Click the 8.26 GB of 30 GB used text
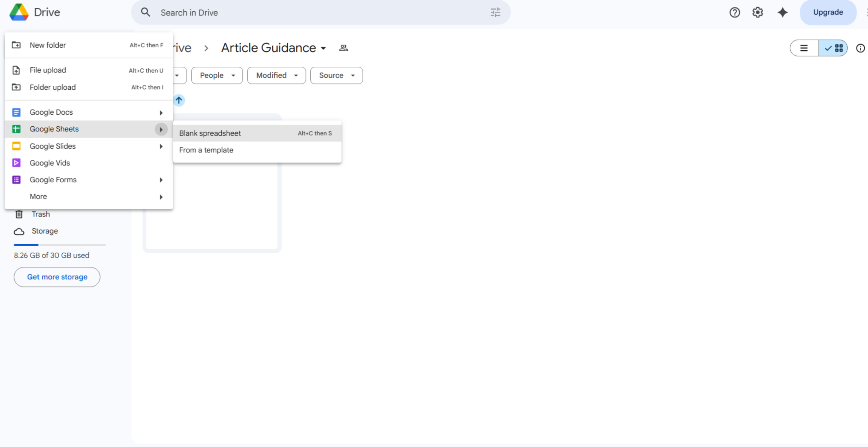This screenshot has height=447, width=868. coord(52,256)
